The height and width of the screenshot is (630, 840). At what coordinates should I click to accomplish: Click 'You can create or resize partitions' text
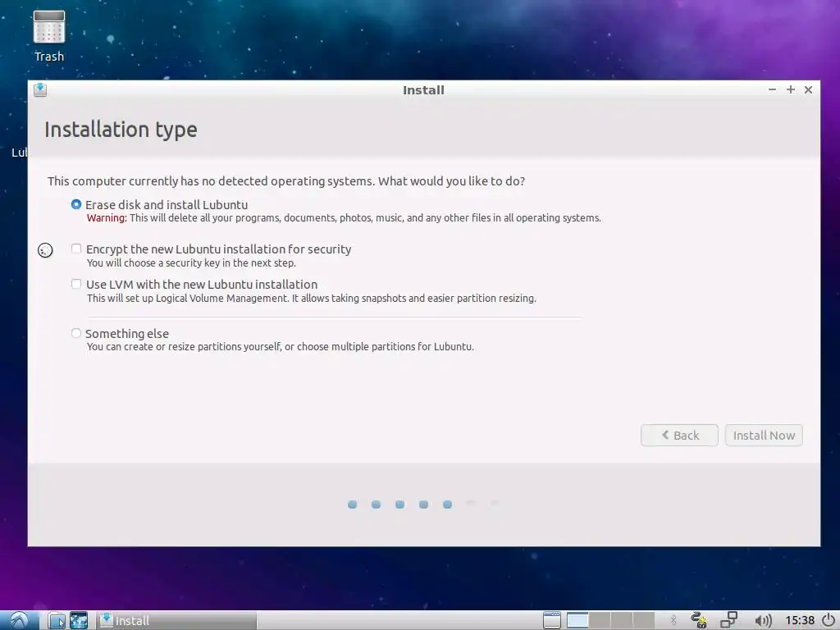click(281, 347)
